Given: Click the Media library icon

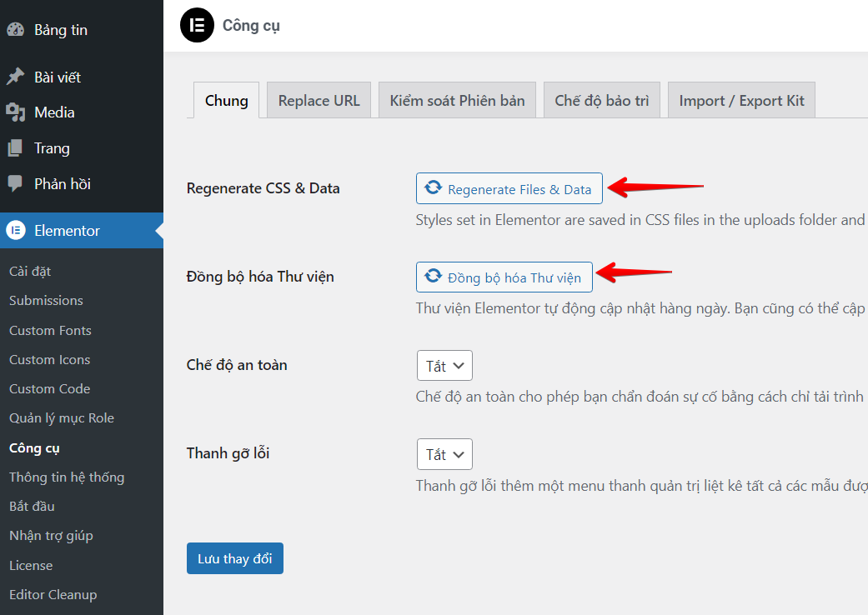Looking at the screenshot, I should (16, 112).
